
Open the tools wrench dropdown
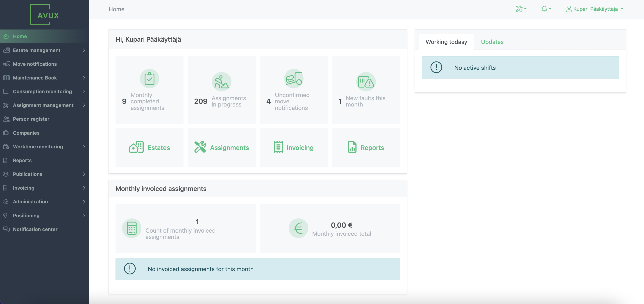tap(521, 9)
